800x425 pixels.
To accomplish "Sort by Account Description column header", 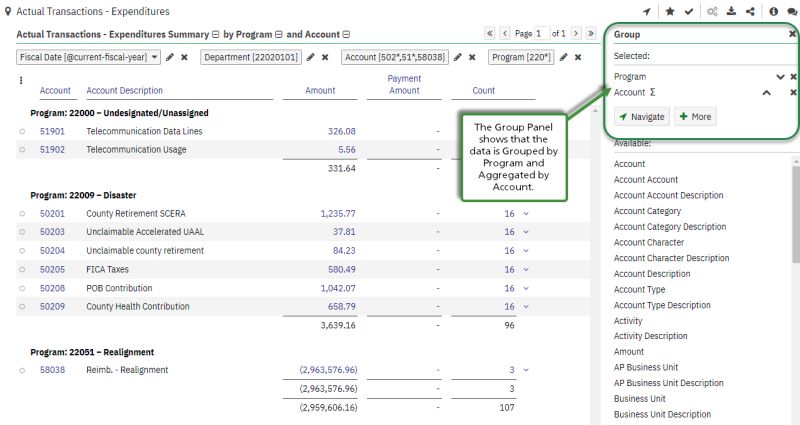I will [124, 90].
